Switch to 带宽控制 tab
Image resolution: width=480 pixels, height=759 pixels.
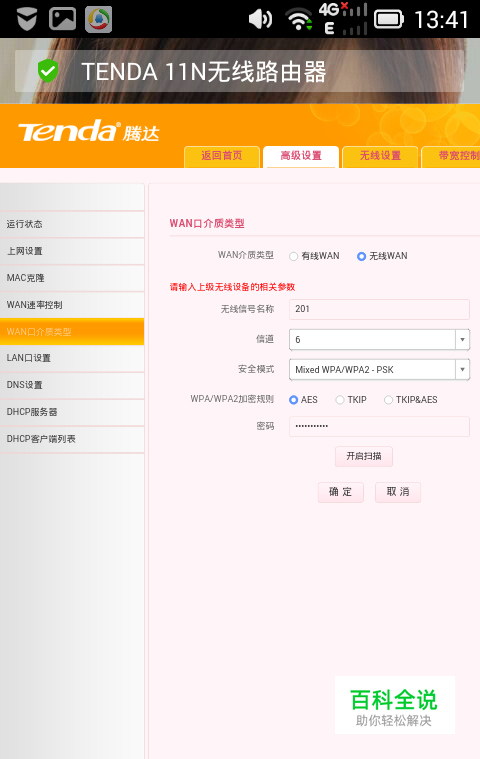(x=451, y=156)
